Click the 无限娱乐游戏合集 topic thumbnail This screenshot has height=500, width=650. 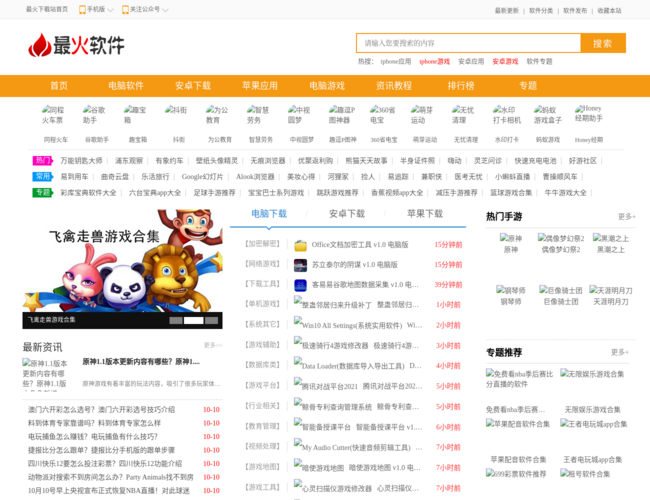592,374
